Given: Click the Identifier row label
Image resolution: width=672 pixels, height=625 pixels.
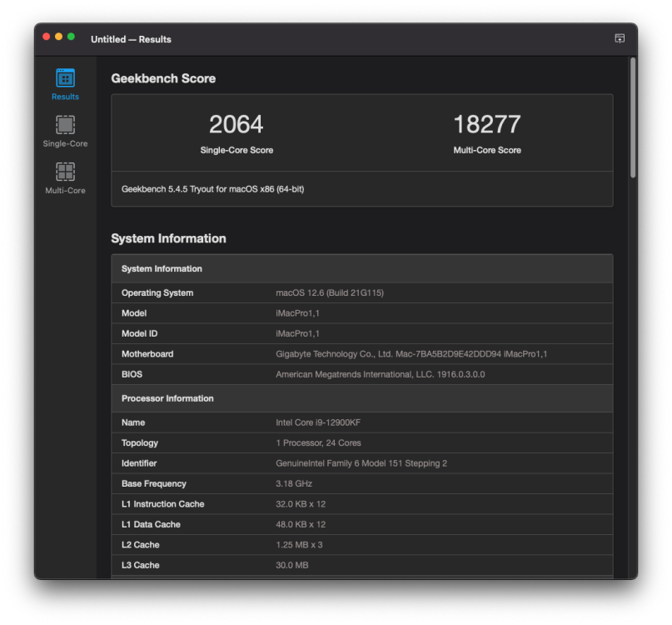Looking at the screenshot, I should coord(139,463).
